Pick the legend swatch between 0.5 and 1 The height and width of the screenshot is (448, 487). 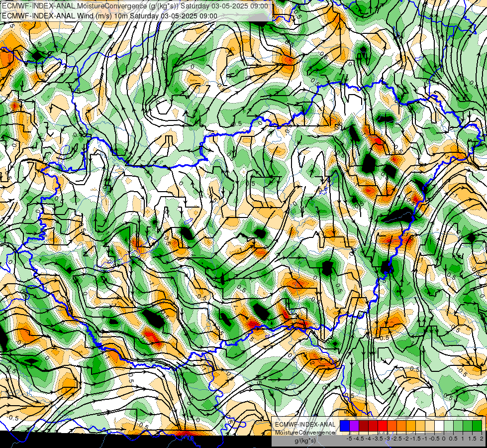pos(458,426)
